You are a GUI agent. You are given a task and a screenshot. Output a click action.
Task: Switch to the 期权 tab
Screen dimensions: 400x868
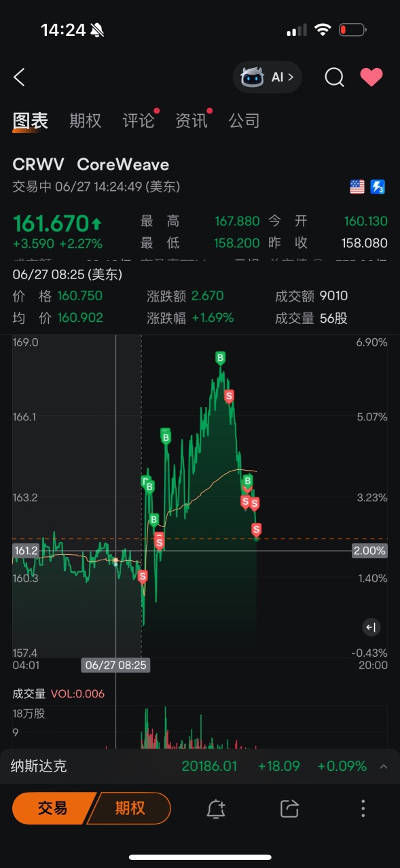86,121
